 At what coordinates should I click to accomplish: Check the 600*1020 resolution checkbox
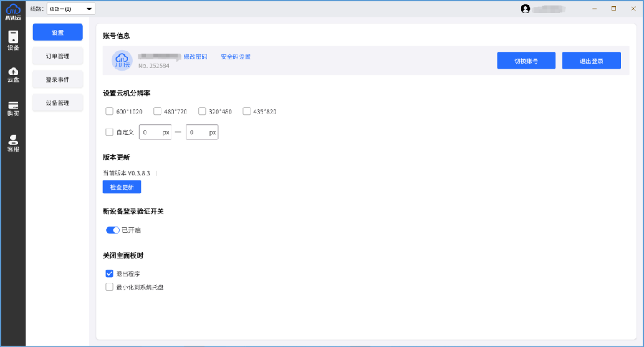coord(109,112)
